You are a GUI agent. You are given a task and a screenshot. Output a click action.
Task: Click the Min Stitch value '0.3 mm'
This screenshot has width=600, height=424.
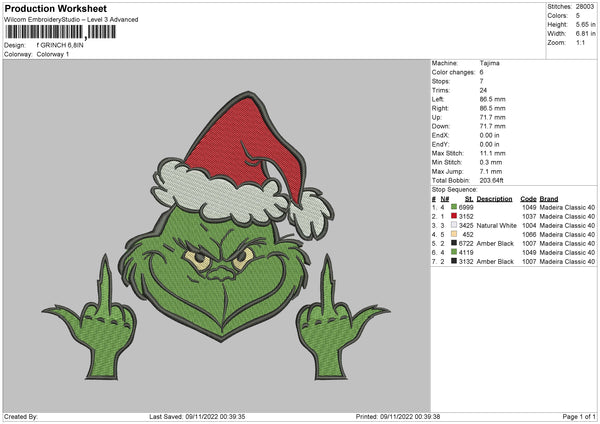click(x=491, y=162)
